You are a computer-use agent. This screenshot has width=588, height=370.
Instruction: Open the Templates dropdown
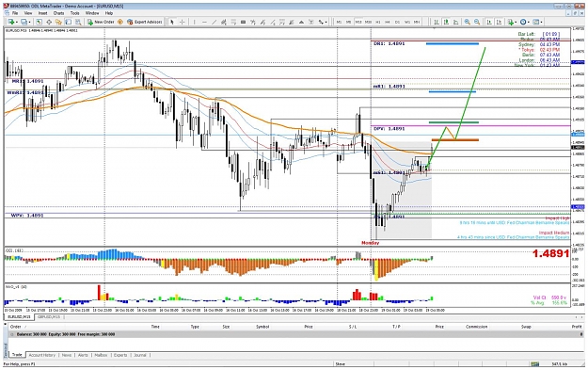537,23
